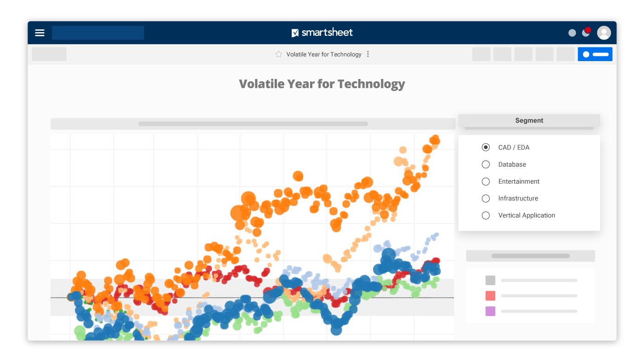Click the gray placeholder button at toolbar left
Viewport: 644px width, 362px height.
49,54
